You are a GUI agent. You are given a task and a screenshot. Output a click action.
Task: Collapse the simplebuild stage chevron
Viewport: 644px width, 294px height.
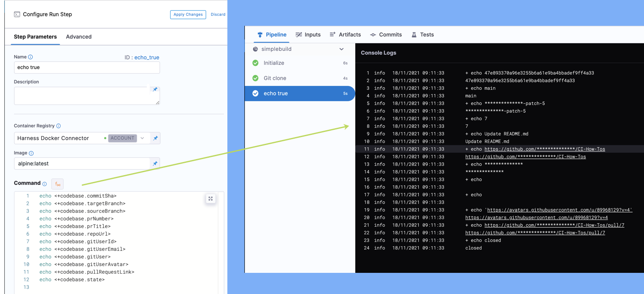tap(341, 49)
